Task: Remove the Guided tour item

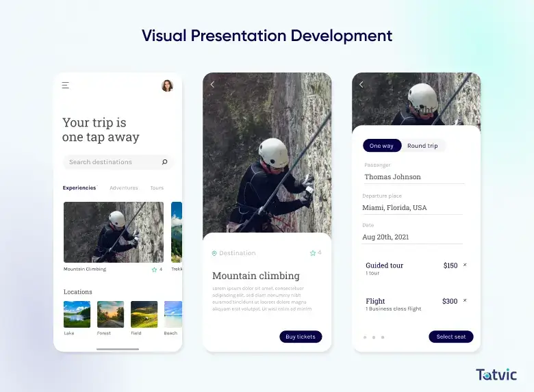Action: pos(465,265)
